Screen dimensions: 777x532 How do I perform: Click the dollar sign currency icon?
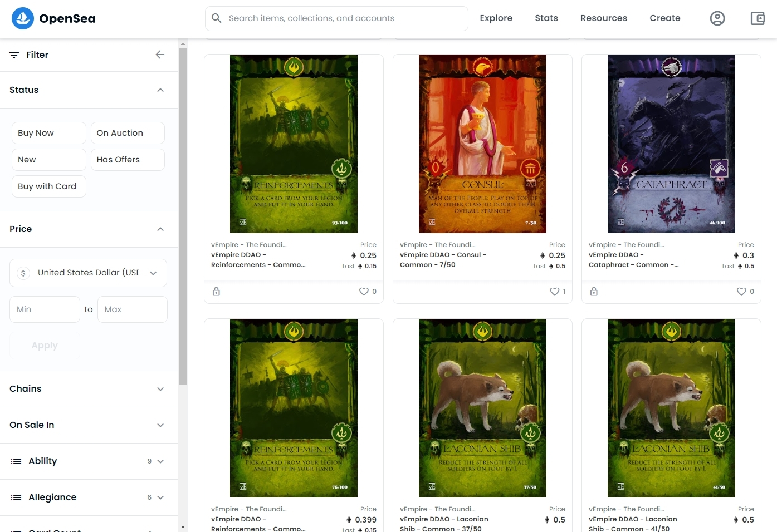23,273
